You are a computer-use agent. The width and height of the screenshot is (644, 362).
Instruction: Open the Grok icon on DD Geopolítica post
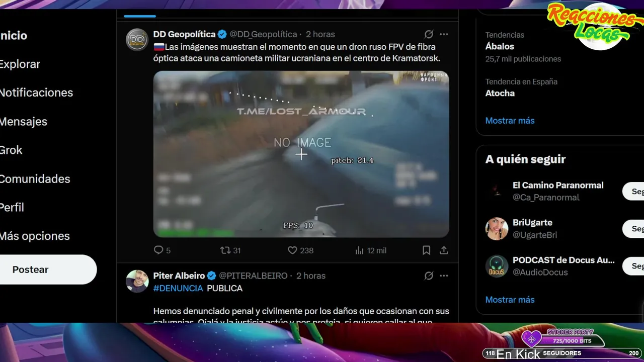[429, 34]
